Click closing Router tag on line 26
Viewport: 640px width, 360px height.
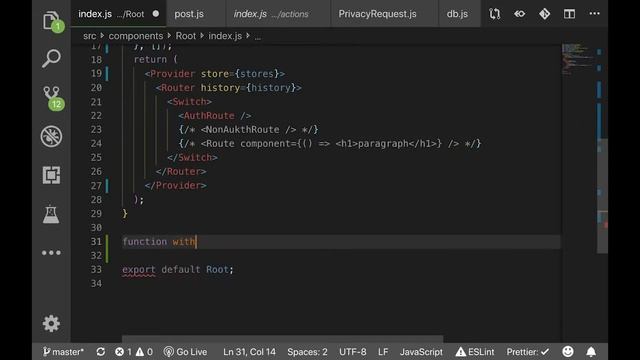point(181,171)
